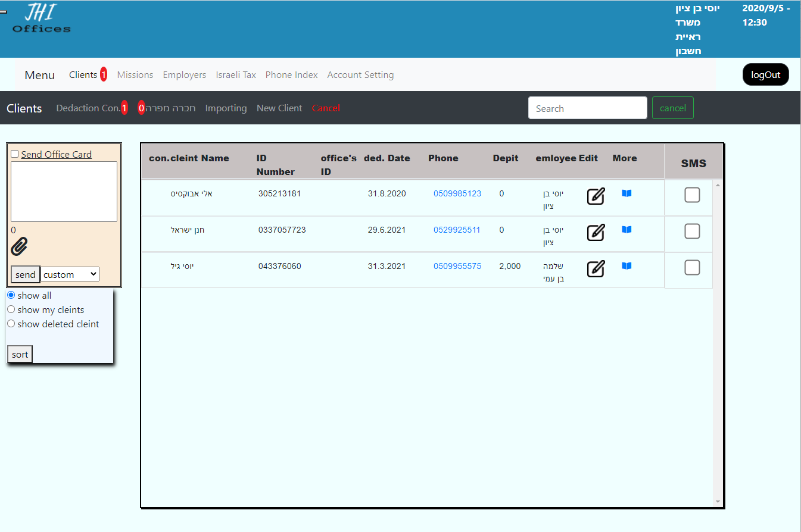Open the custom message dropdown

point(70,274)
